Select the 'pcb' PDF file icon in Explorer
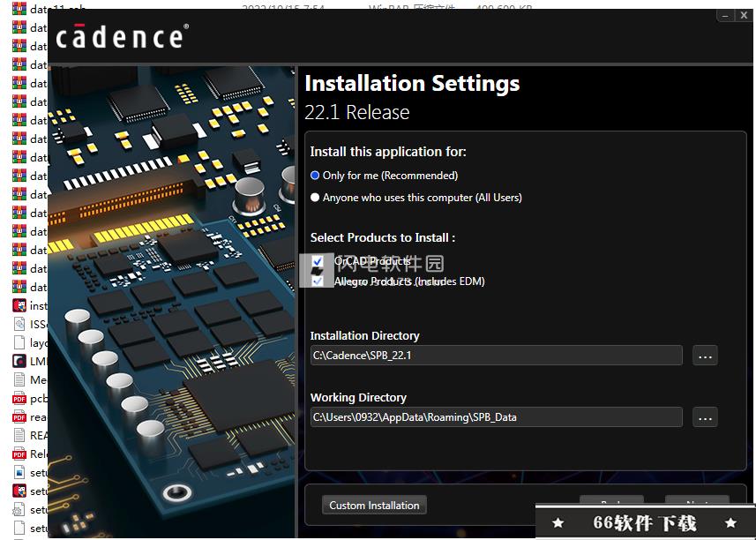The height and width of the screenshot is (540, 756). [x=19, y=398]
